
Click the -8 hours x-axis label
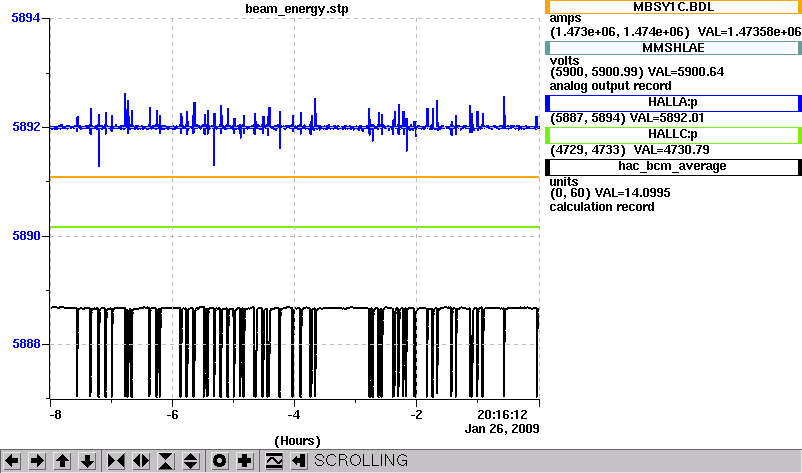click(x=55, y=415)
